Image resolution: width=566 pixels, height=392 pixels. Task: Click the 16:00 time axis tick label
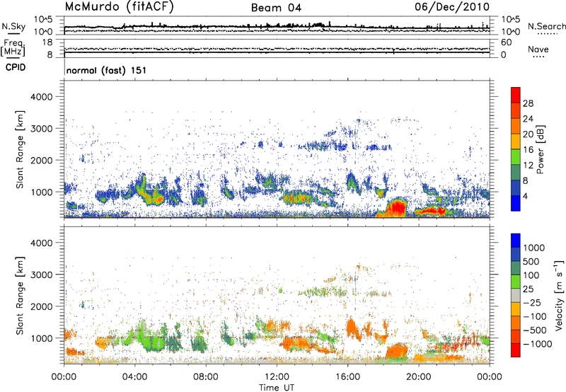[347, 377]
